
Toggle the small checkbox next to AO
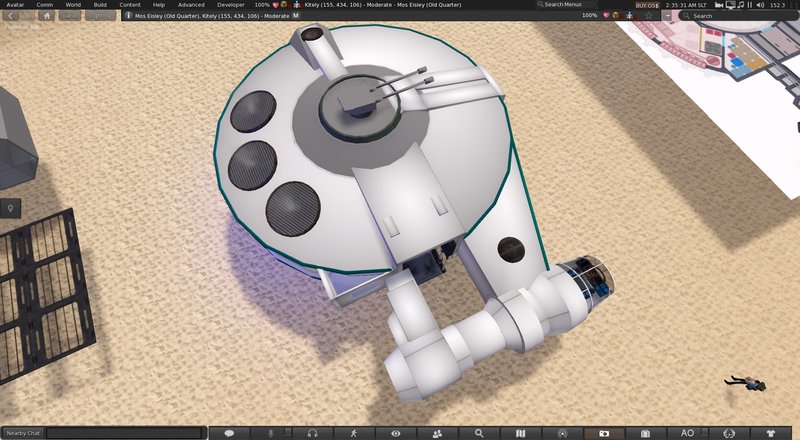click(705, 431)
